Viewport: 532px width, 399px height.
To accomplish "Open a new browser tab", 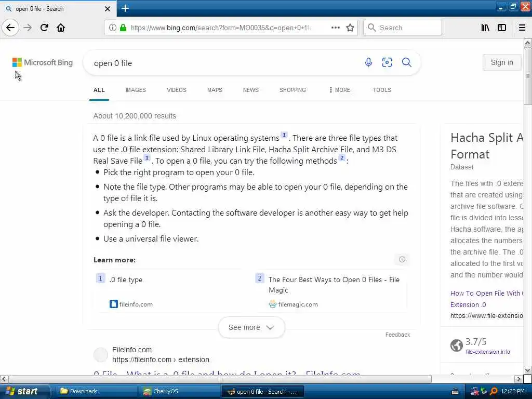I will pos(125,8).
